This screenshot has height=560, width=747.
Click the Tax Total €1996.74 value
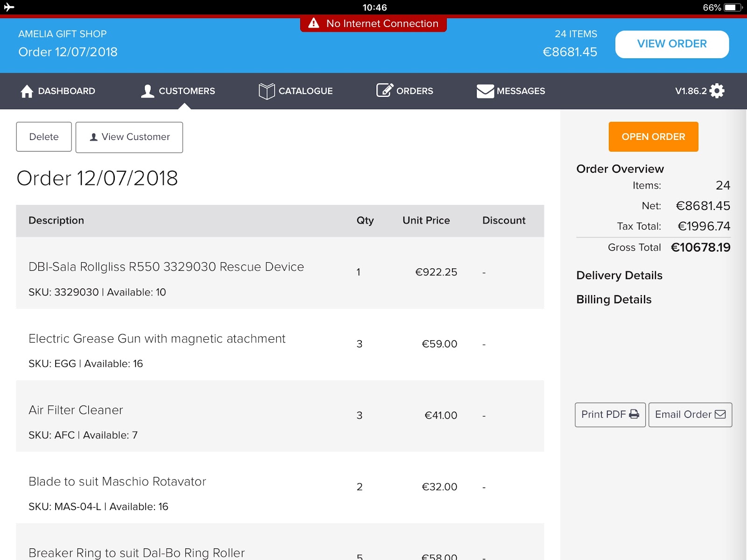click(704, 226)
